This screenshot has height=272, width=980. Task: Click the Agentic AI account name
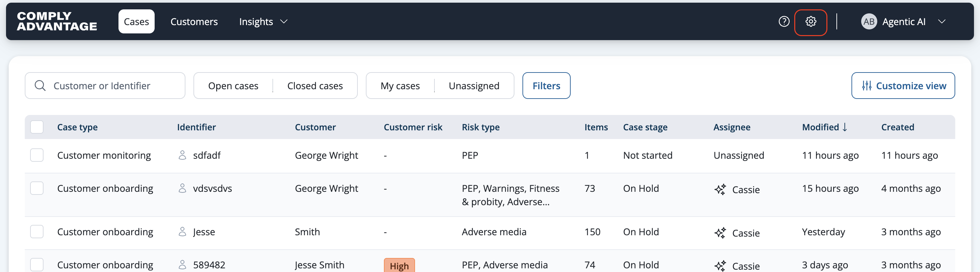click(904, 22)
